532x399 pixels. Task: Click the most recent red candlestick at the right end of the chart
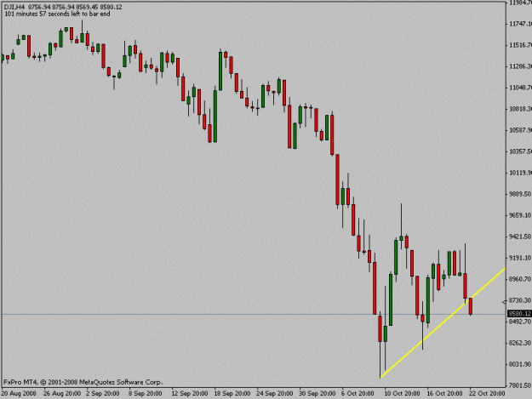(471, 306)
